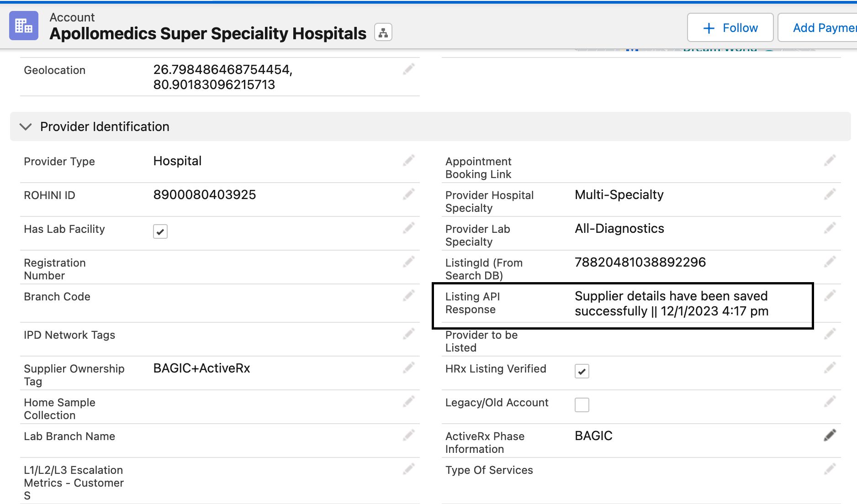Toggle the Has Lab Facility checkbox

click(x=160, y=231)
